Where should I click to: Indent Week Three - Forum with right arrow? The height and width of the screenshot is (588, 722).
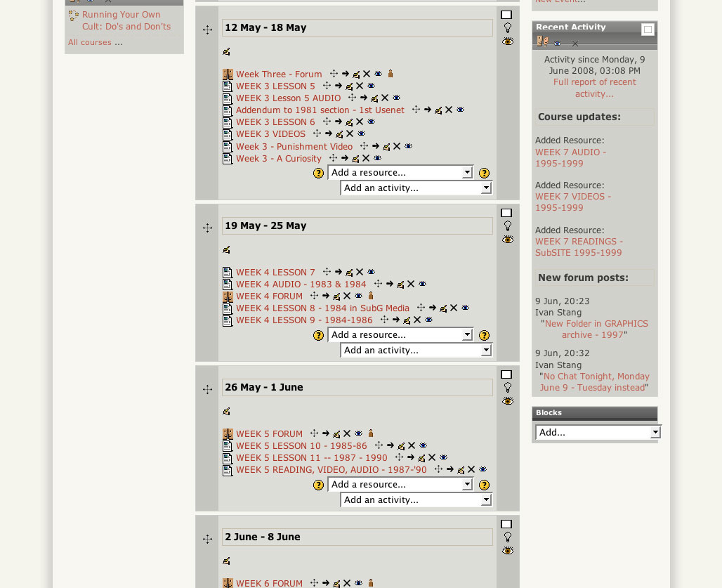click(346, 74)
